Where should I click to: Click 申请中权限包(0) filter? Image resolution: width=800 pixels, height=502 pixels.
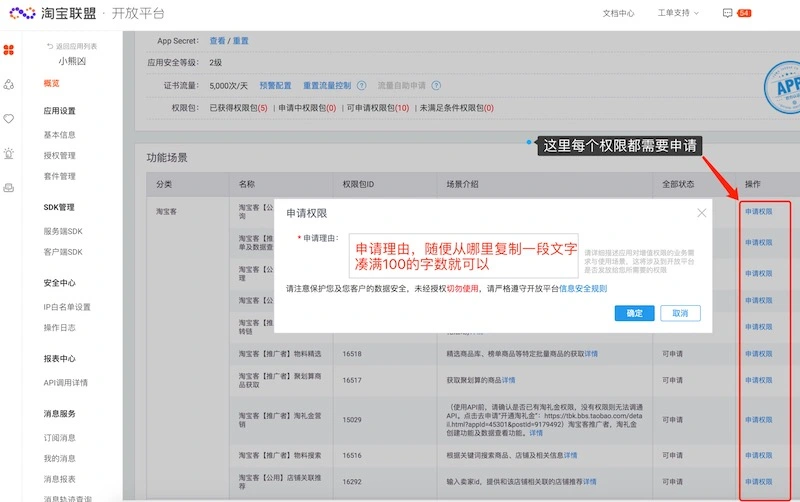coord(307,108)
